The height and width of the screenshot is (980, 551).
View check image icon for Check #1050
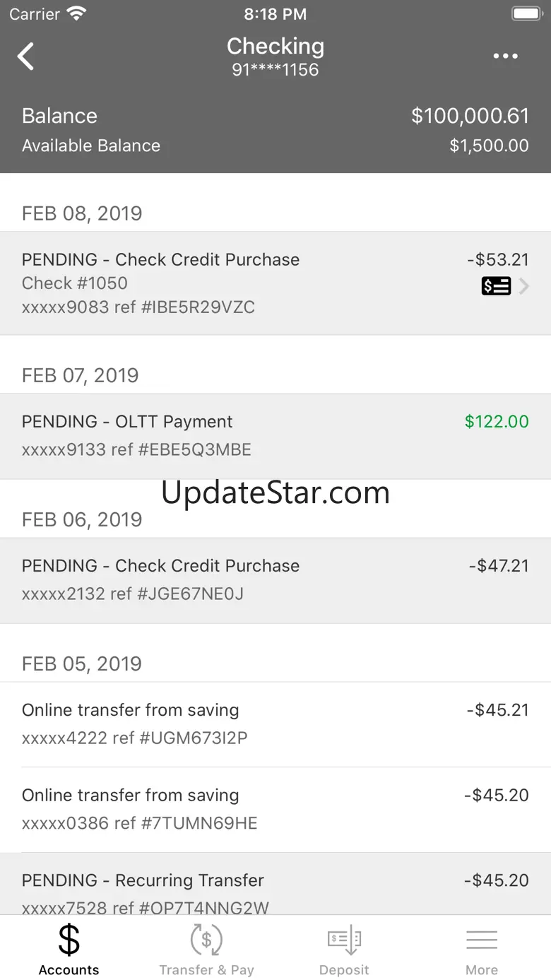pyautogui.click(x=496, y=286)
